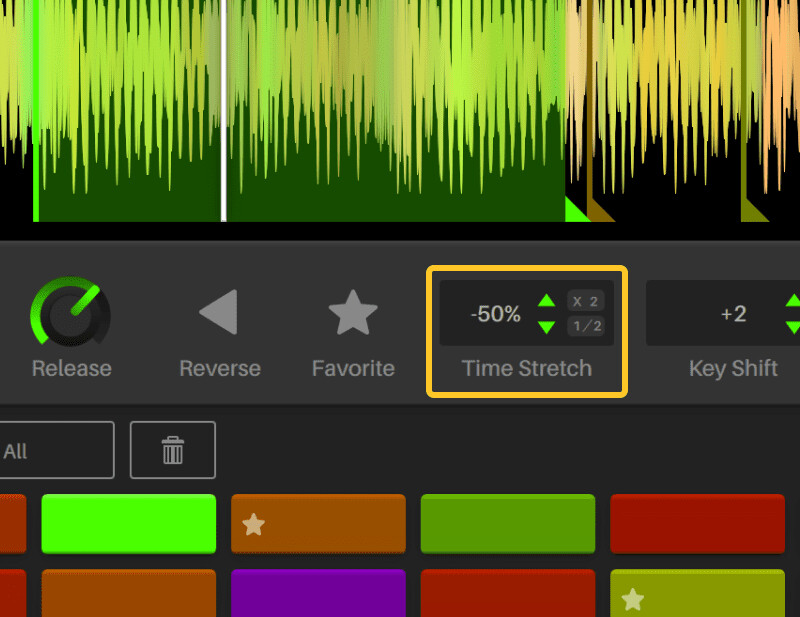Lower the Key Shift value
The image size is (800, 617).
[793, 326]
